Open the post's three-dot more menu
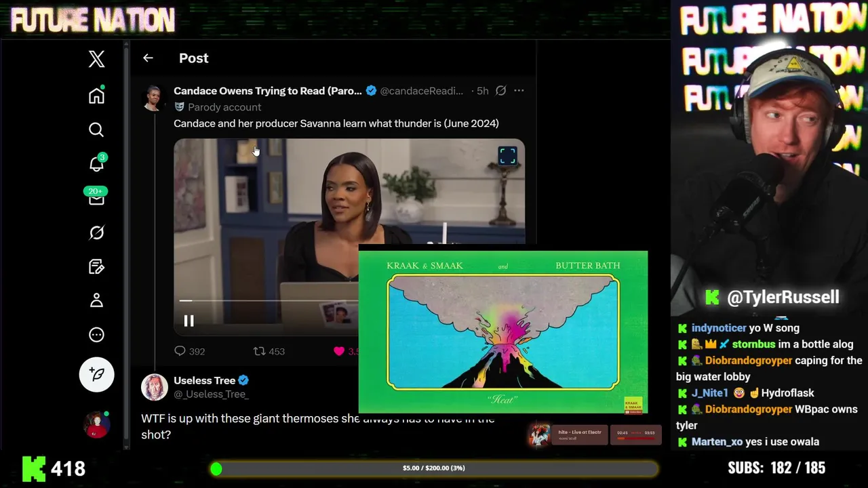The width and height of the screenshot is (868, 488). 519,90
